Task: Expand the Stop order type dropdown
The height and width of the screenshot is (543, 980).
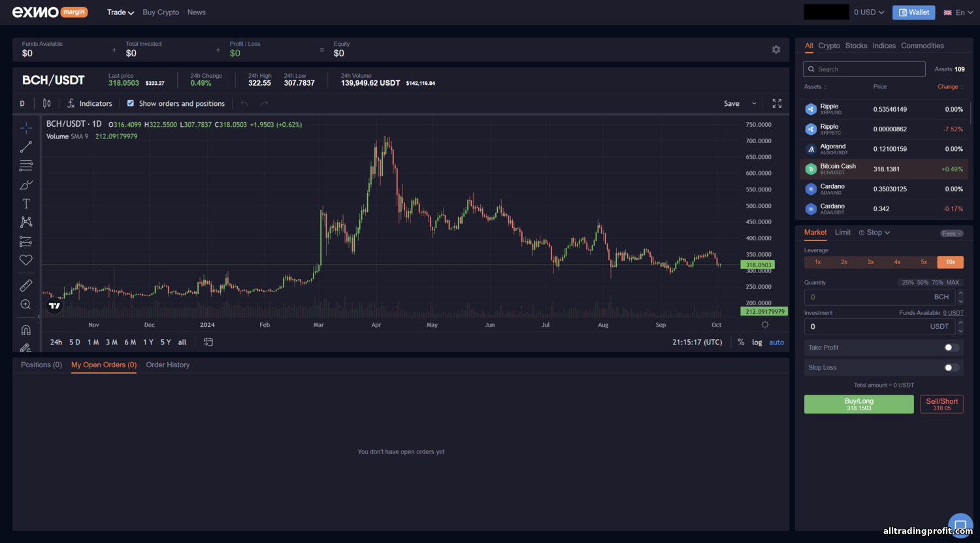Action: (874, 233)
